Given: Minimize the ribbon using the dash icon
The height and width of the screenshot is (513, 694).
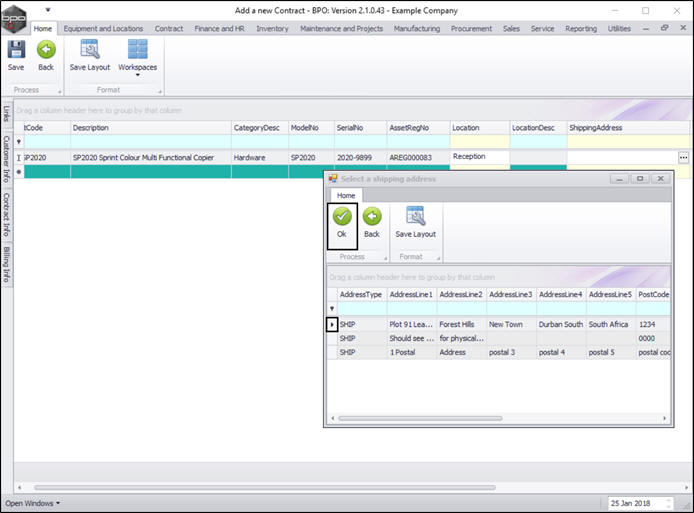Looking at the screenshot, I should pyautogui.click(x=646, y=29).
